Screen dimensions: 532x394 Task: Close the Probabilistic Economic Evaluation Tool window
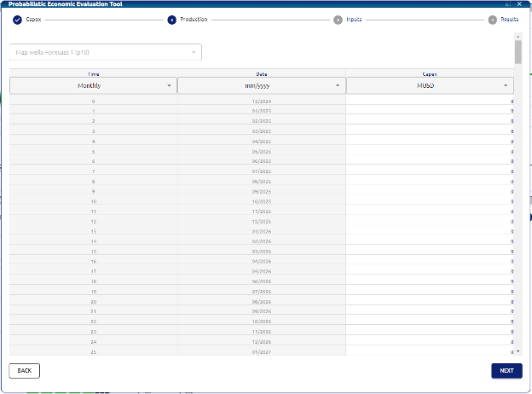coord(519,4)
